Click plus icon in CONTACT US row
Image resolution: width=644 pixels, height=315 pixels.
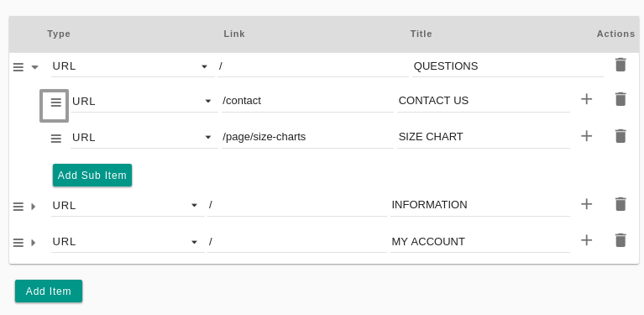coord(587,99)
